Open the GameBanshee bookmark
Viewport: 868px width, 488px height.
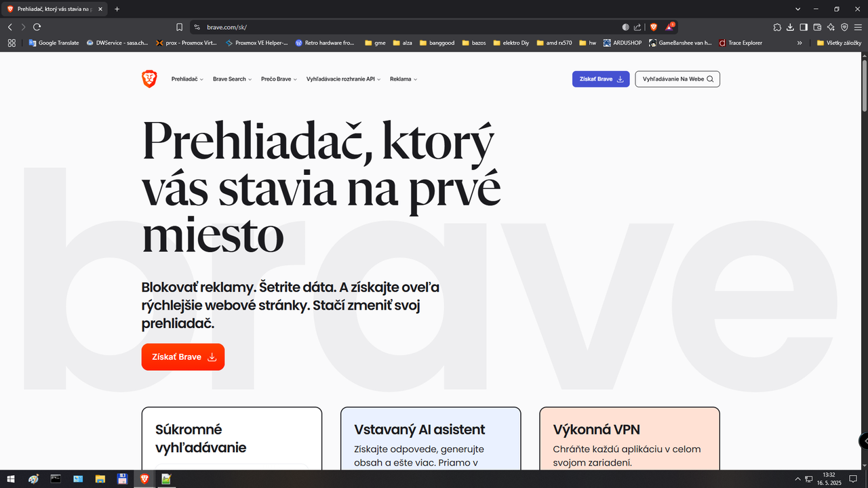pos(680,43)
